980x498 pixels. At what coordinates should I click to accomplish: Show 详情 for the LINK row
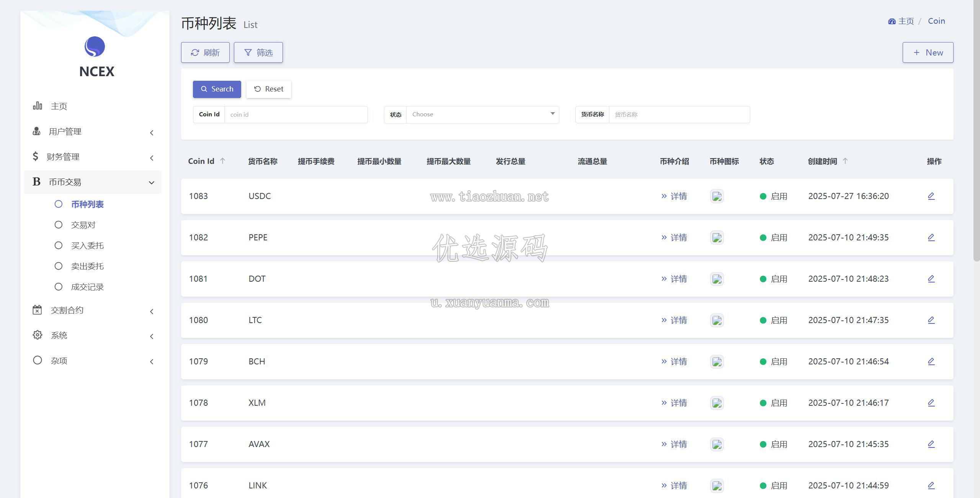click(674, 485)
